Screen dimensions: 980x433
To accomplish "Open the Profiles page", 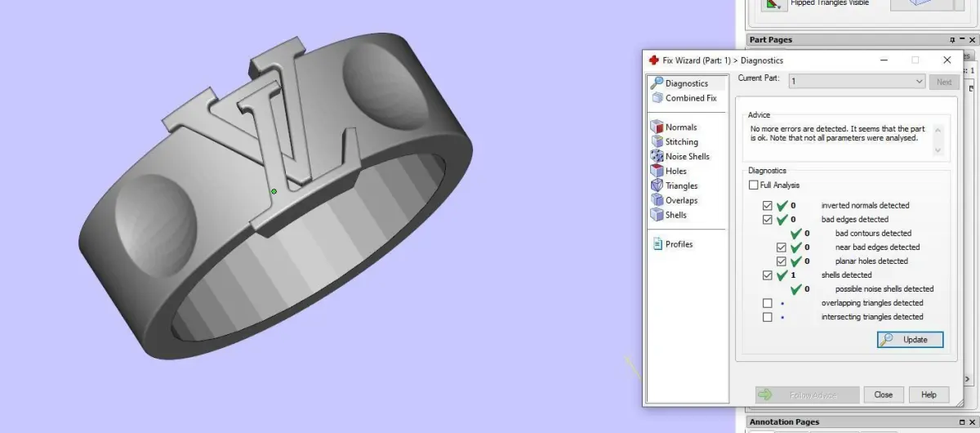I will (x=672, y=243).
